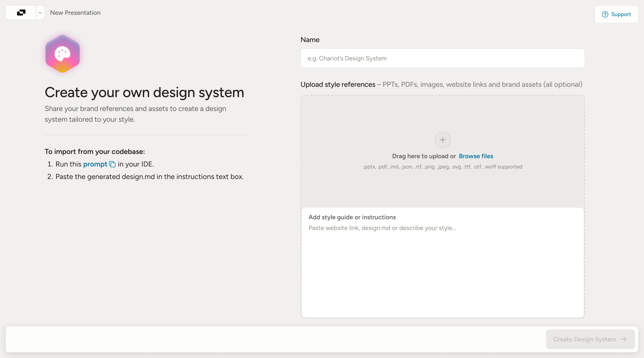Click the 'Drag here to upload or' text
Image resolution: width=644 pixels, height=358 pixels.
424,156
